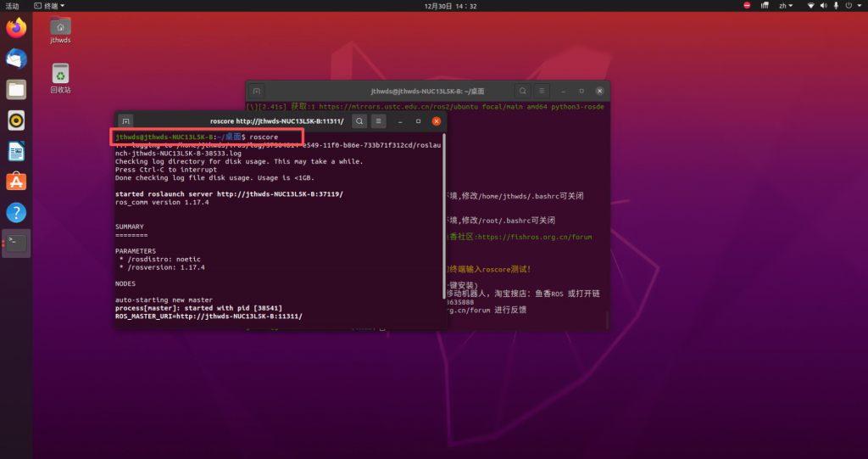Launch Thunderbird mail from the dock
The width and height of the screenshot is (868, 459).
point(16,59)
